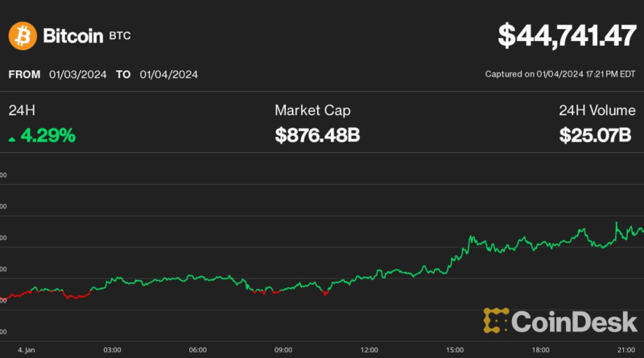
Task: Click the 12:00 time axis label
Action: (369, 350)
